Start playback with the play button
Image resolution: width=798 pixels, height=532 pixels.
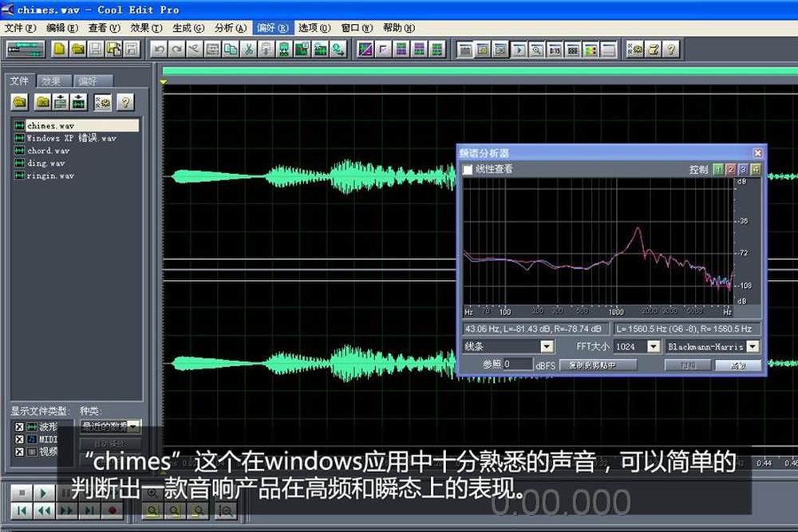pos(44,492)
